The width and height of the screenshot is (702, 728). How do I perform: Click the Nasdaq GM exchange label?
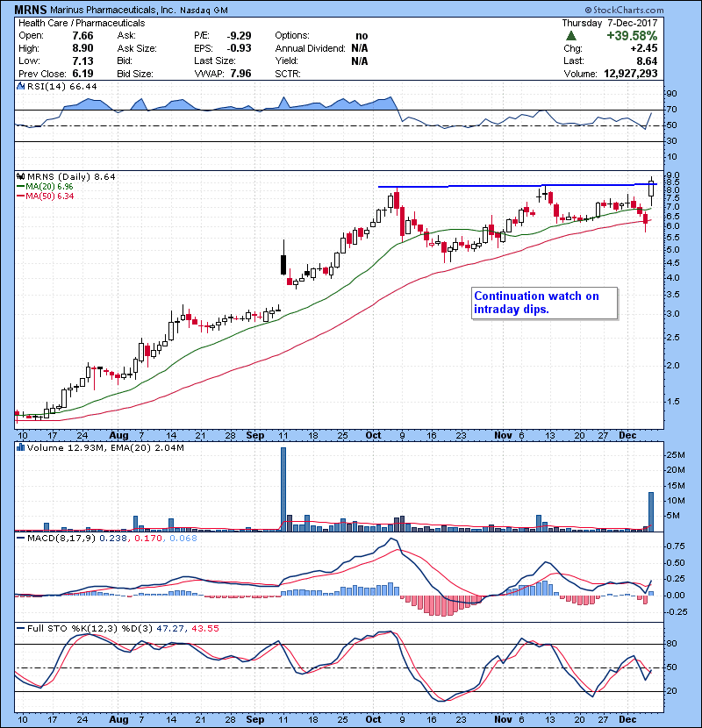204,11
